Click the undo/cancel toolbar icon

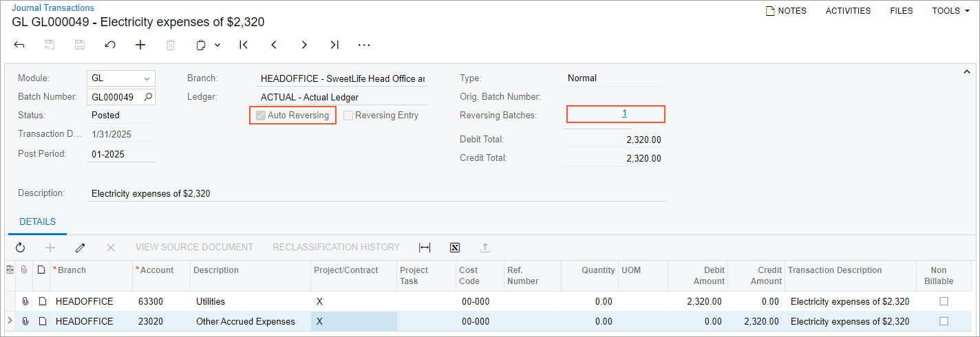coord(110,45)
